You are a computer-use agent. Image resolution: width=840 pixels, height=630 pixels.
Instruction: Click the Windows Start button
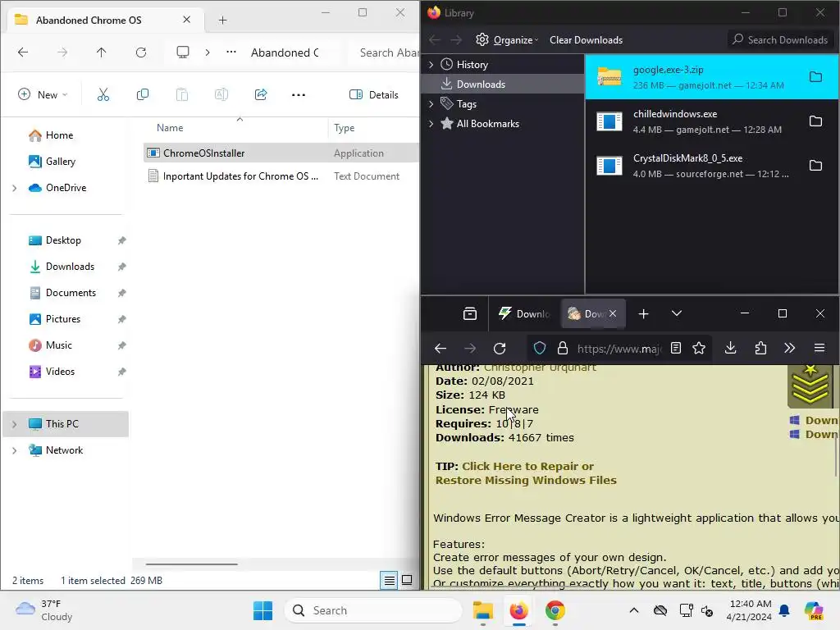262,610
